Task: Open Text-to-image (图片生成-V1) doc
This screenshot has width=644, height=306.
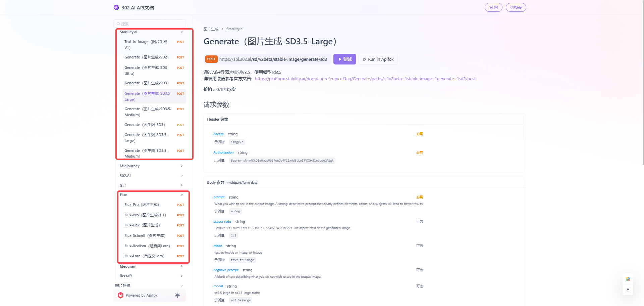Action: (x=154, y=45)
